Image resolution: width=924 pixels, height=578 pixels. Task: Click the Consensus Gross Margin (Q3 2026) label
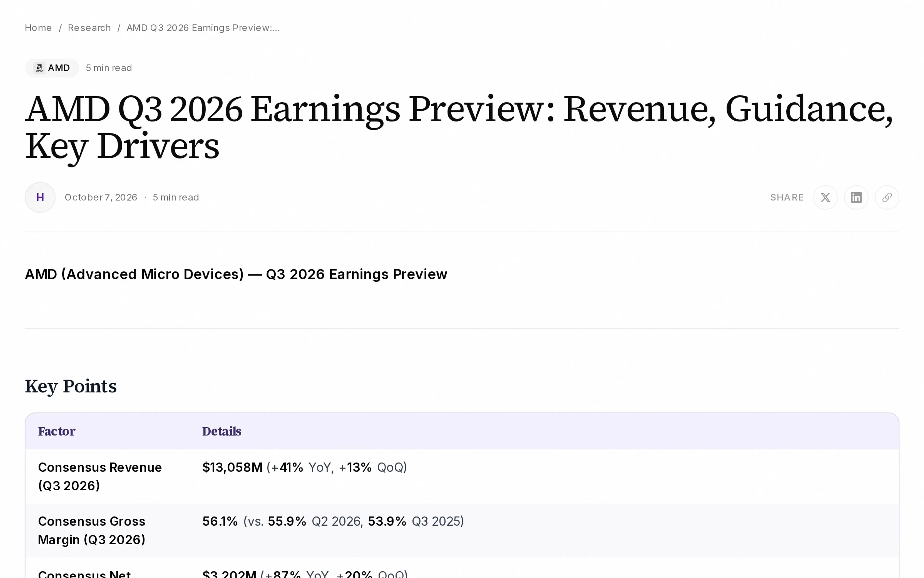point(92,530)
